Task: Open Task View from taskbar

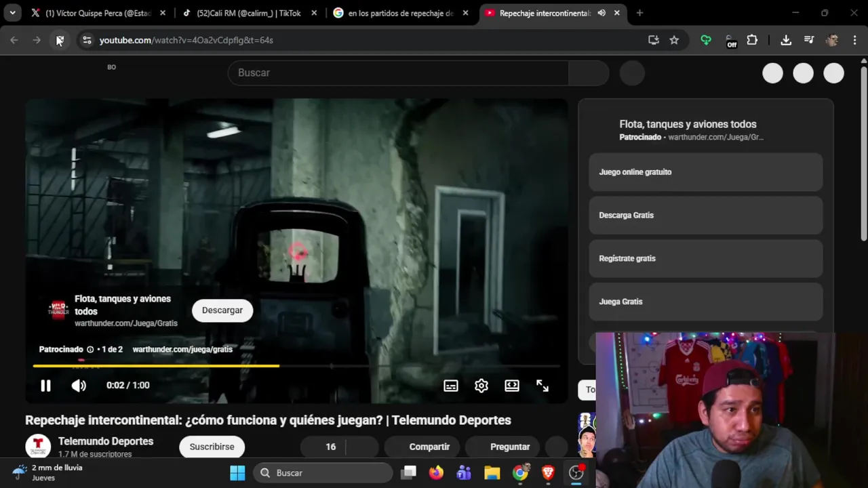Action: click(408, 473)
